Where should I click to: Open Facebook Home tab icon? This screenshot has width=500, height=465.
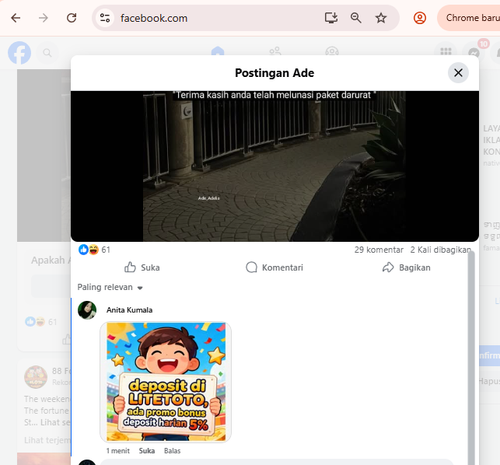click(x=218, y=51)
